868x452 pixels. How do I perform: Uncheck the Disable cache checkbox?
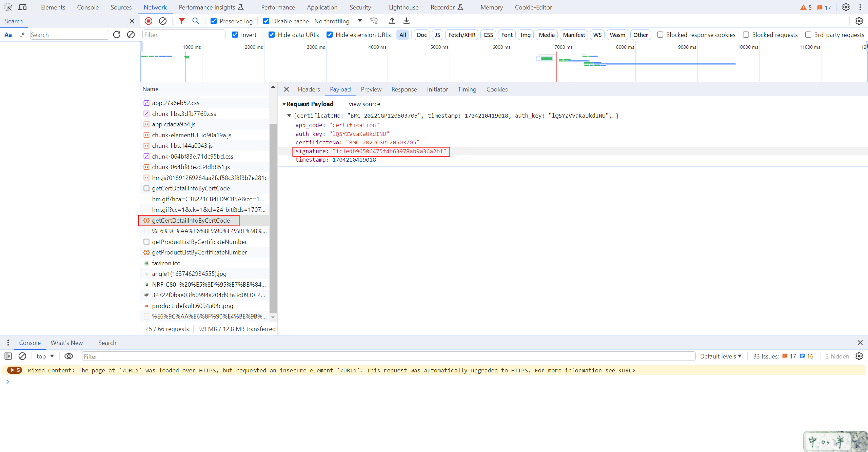pyautogui.click(x=266, y=21)
